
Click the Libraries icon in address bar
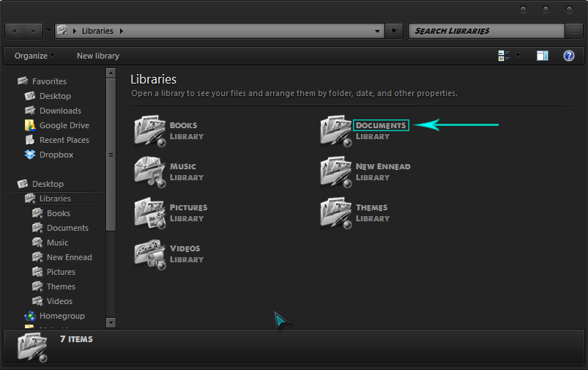click(x=63, y=30)
